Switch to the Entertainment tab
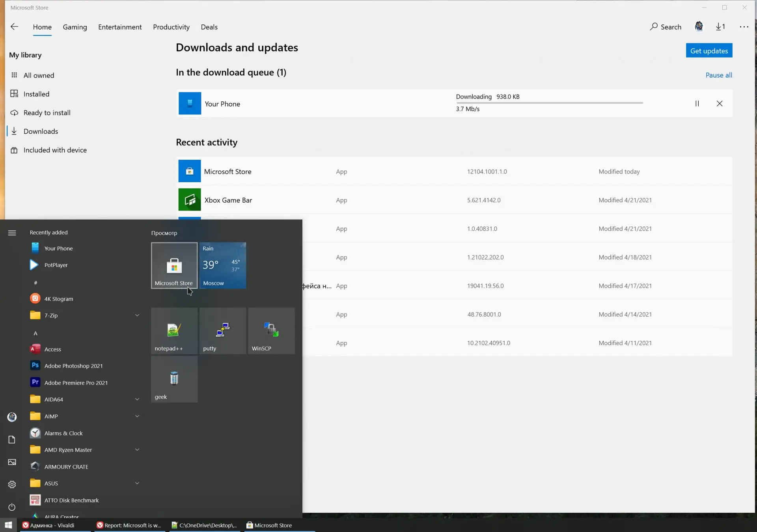The height and width of the screenshot is (532, 757). click(x=120, y=27)
